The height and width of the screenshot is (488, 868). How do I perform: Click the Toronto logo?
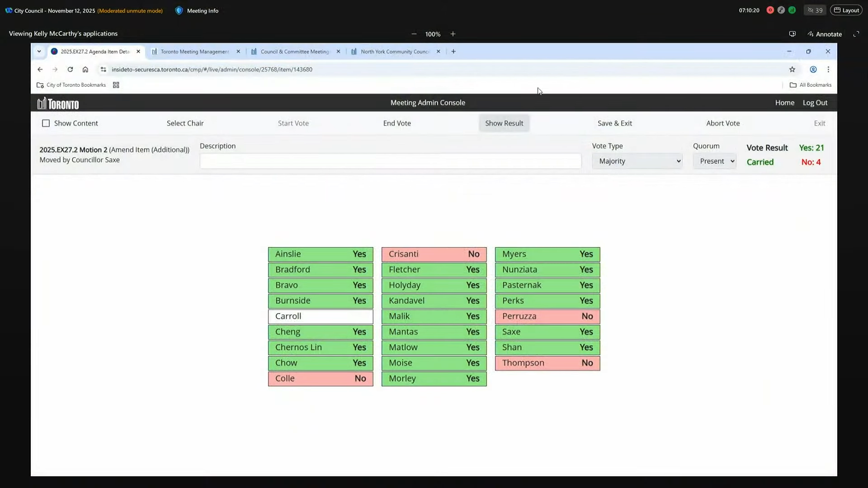[58, 103]
